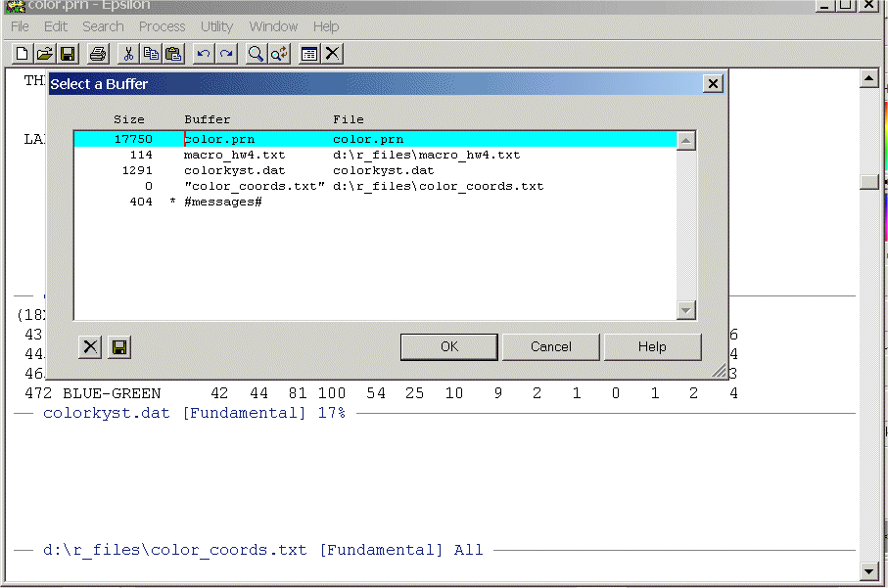The width and height of the screenshot is (888, 588).
Task: Choose the colorkyst.dat buffer entry
Action: (235, 170)
